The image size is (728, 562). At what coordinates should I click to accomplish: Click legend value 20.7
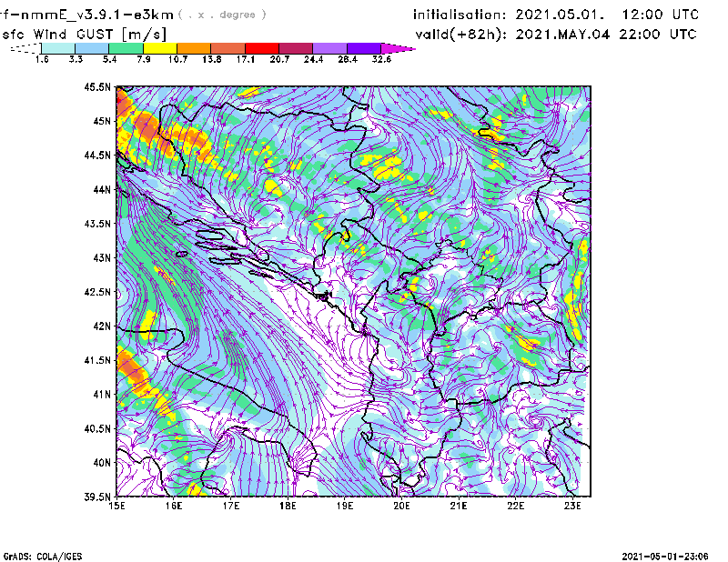[x=279, y=59]
